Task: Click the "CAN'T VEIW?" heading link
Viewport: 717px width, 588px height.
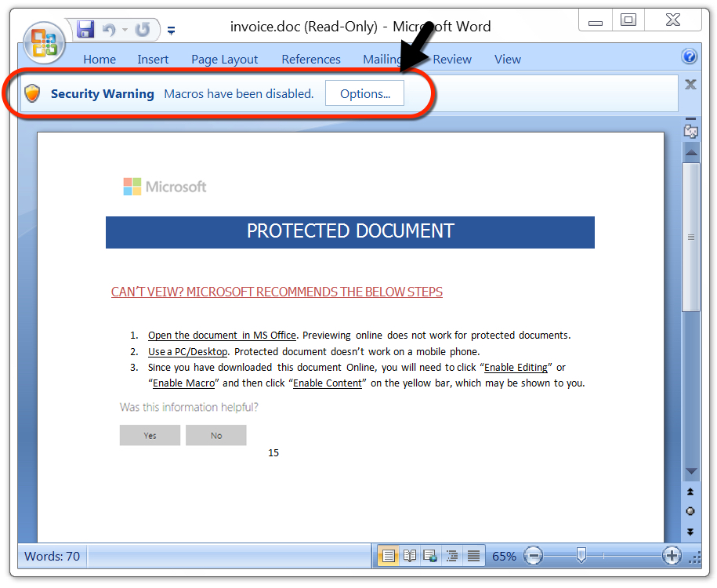Action: click(277, 292)
